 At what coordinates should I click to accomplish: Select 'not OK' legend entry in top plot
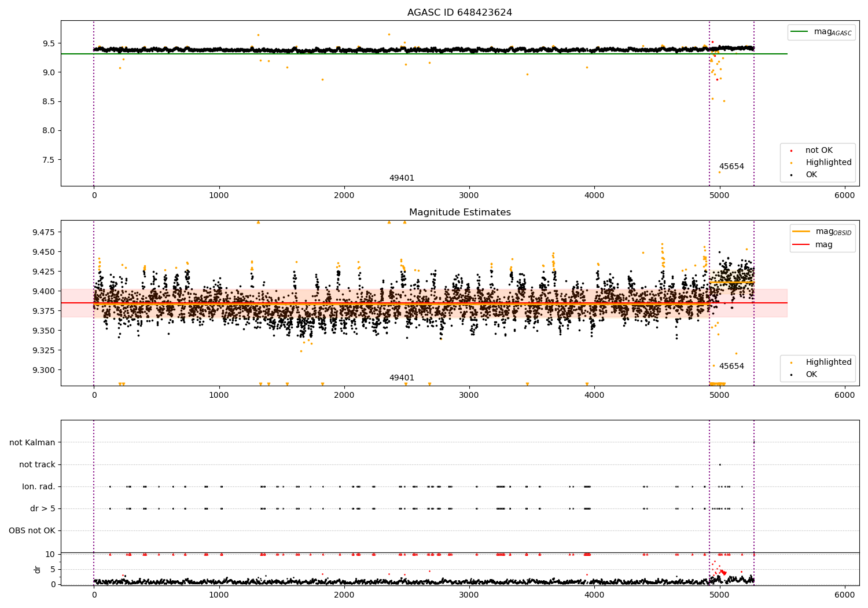point(819,151)
